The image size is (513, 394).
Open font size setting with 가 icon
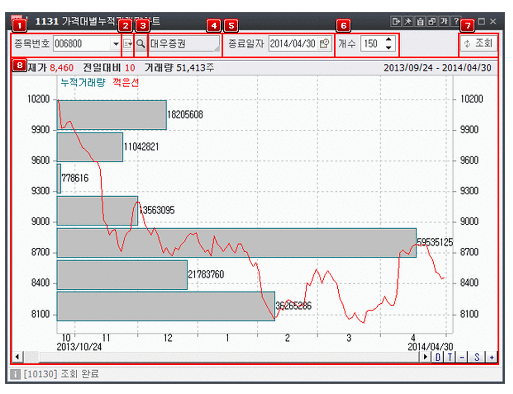pos(444,22)
